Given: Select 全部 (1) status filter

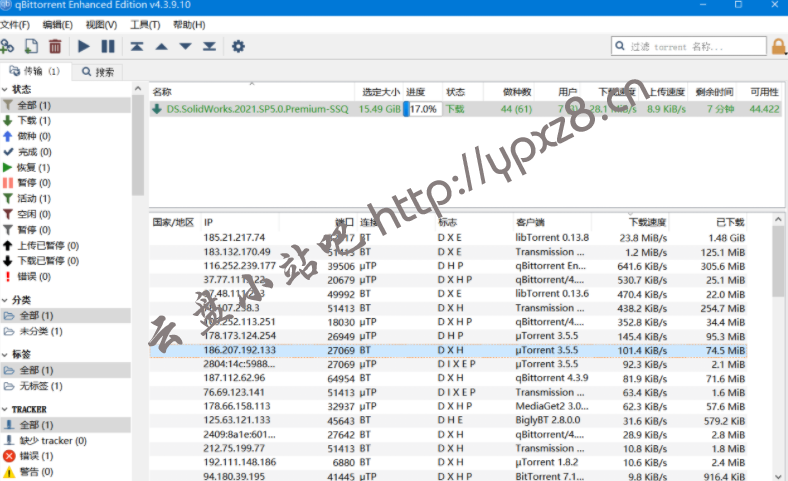Looking at the screenshot, I should click(x=65, y=105).
